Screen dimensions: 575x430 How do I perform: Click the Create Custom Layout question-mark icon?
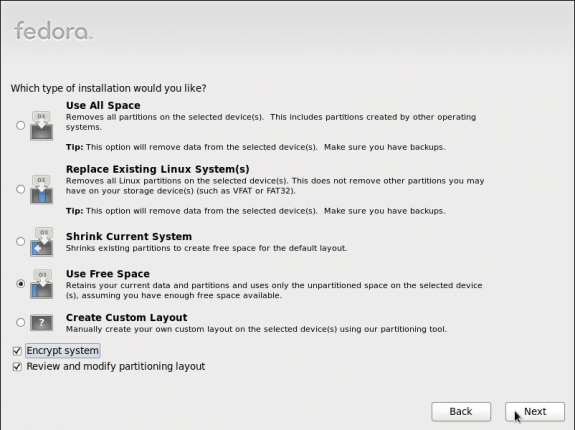[x=41, y=323]
